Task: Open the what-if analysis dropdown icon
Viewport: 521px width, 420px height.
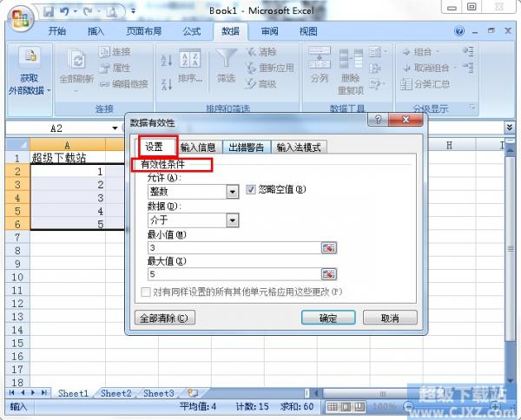Action: (377, 84)
